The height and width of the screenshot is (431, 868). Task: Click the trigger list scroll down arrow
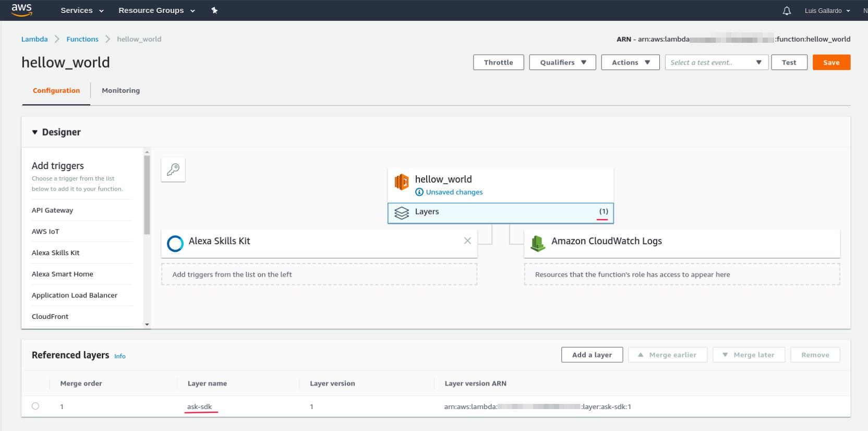point(147,325)
